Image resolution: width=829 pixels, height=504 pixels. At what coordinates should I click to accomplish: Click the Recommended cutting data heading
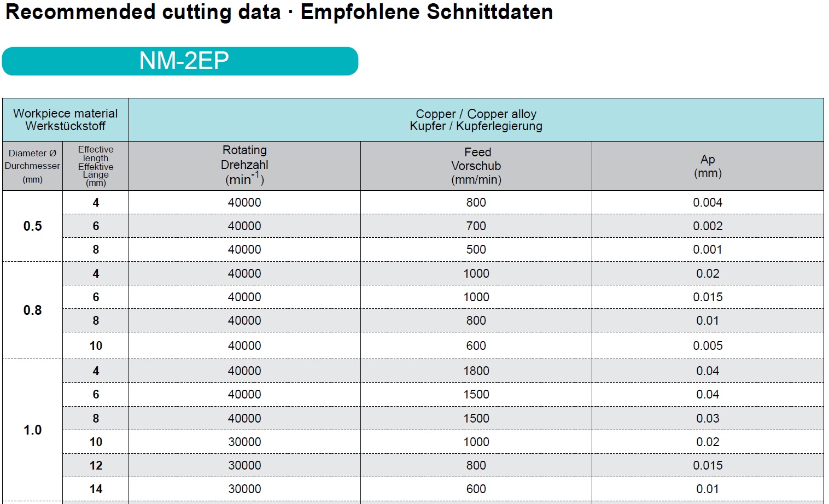click(x=279, y=12)
